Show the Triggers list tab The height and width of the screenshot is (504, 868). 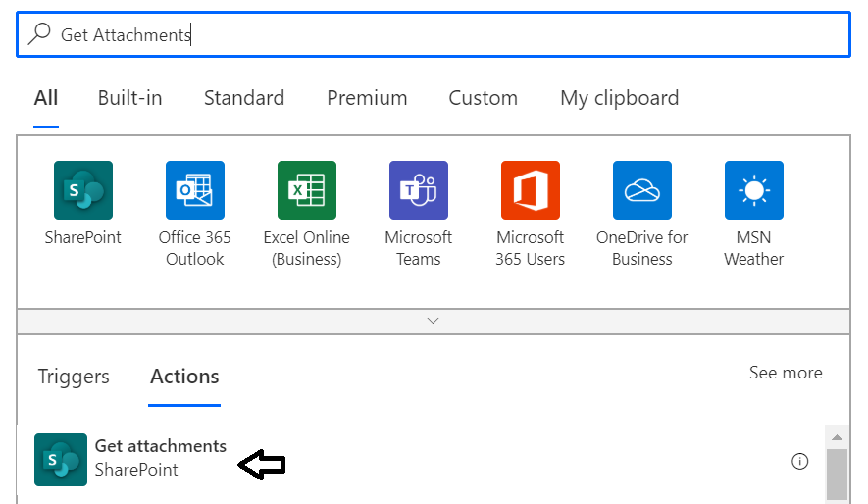point(74,377)
